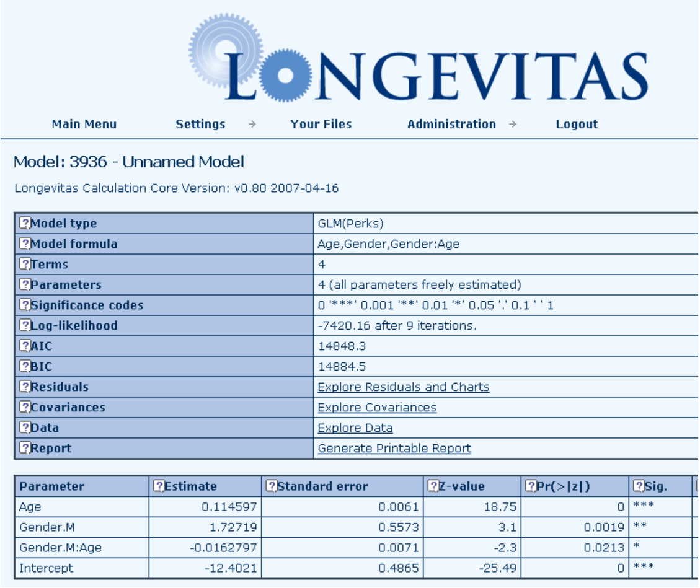Click the question icon beside Residuals
This screenshot has height=588, width=700.
[25, 387]
